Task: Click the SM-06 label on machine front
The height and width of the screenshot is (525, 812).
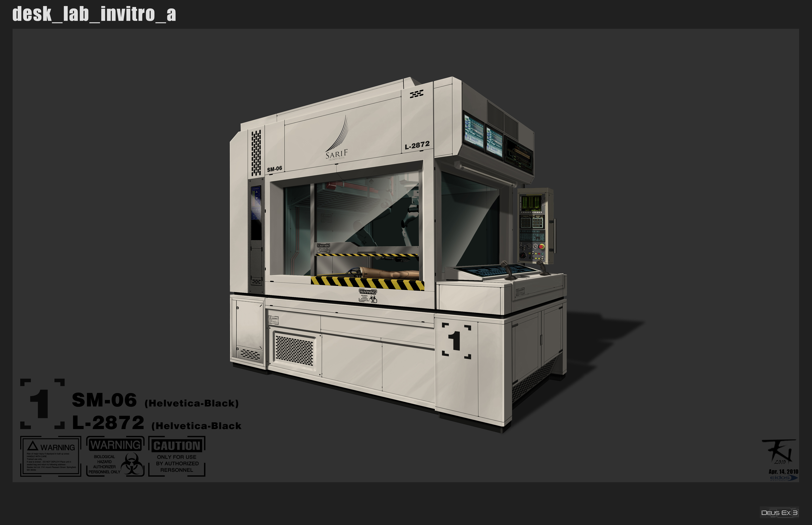Action: [x=274, y=169]
